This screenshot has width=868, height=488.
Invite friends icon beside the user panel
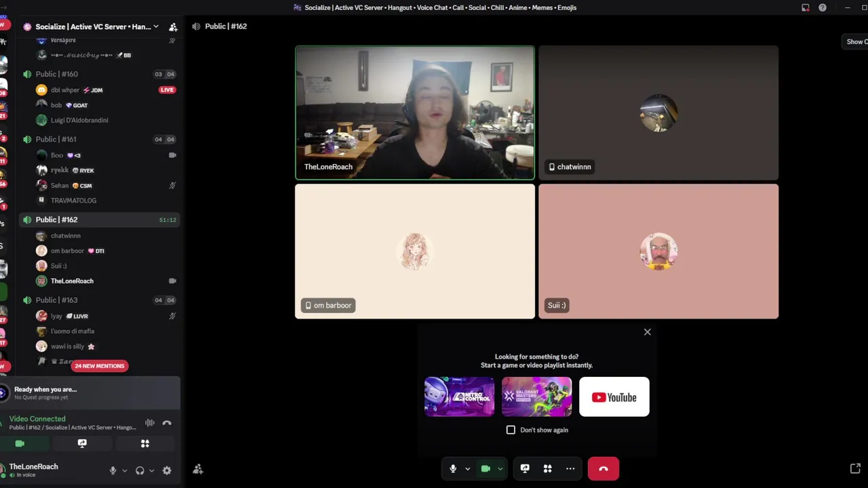coord(198,469)
